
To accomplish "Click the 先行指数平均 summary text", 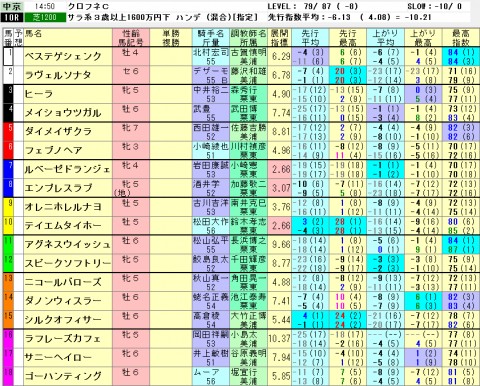I will 349,17.
